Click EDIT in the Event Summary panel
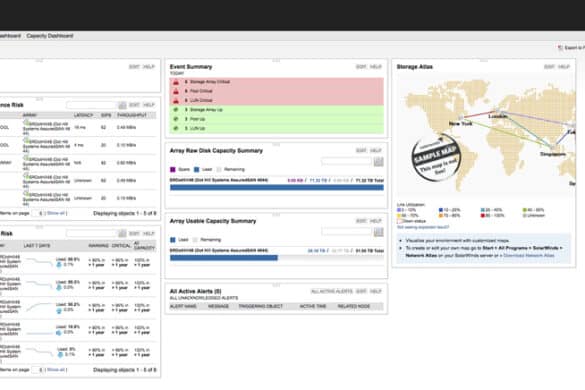The width and height of the screenshot is (585, 390). click(361, 67)
